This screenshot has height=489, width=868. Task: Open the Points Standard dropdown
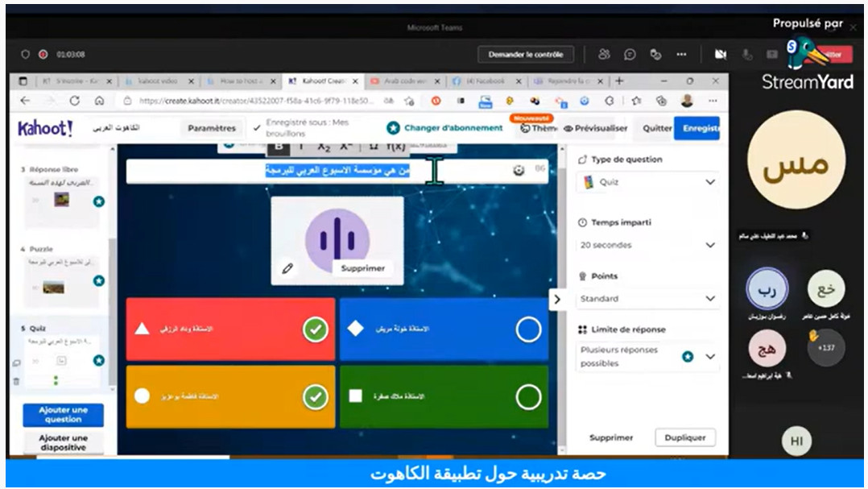pyautogui.click(x=647, y=299)
